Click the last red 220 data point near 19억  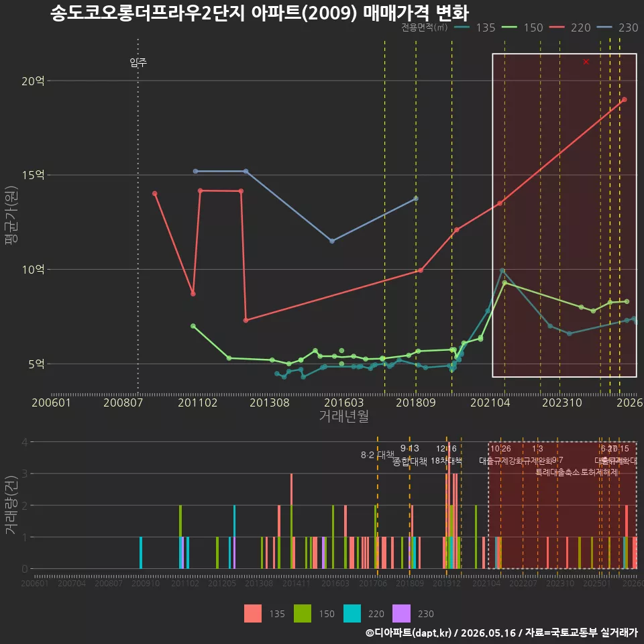point(625,99)
